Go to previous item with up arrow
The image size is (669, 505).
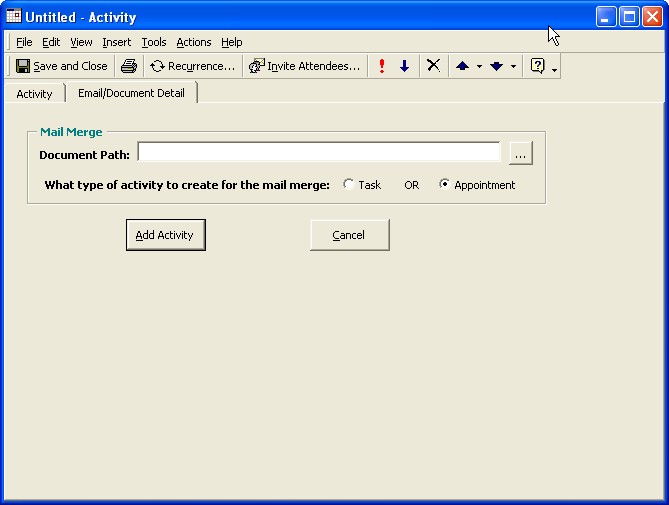[x=462, y=66]
